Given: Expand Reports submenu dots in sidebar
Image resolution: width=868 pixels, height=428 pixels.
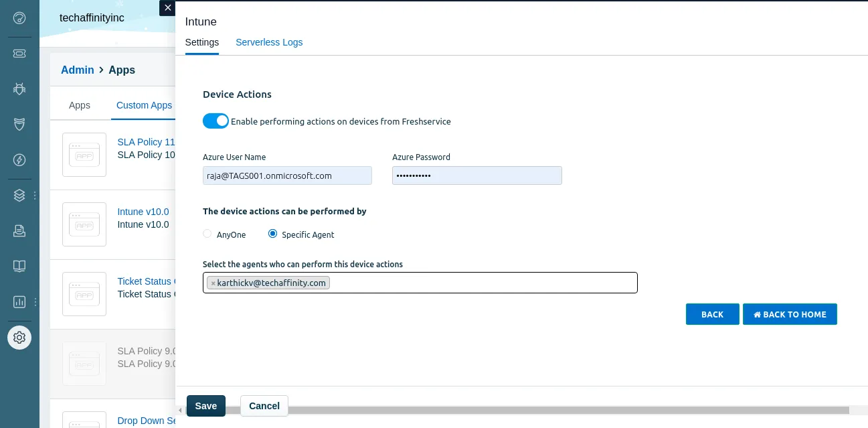Looking at the screenshot, I should (35, 301).
